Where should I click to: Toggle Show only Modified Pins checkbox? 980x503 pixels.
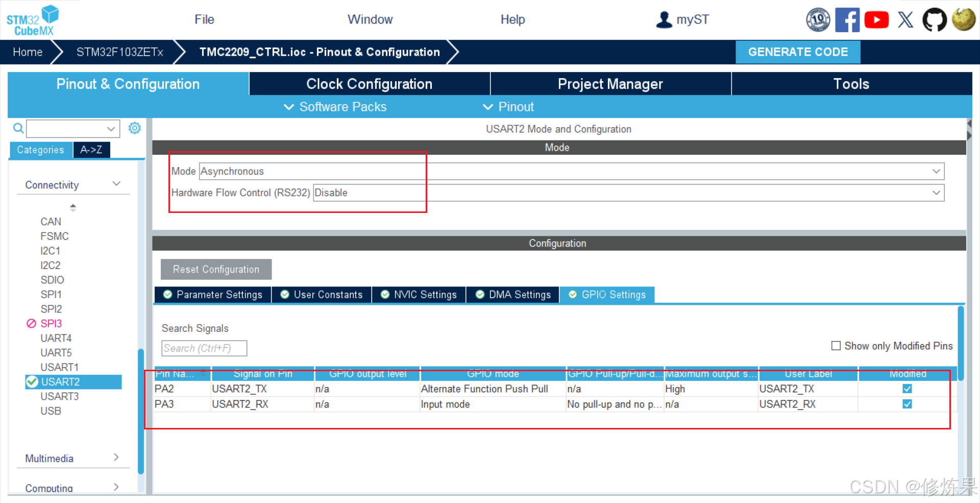point(836,346)
